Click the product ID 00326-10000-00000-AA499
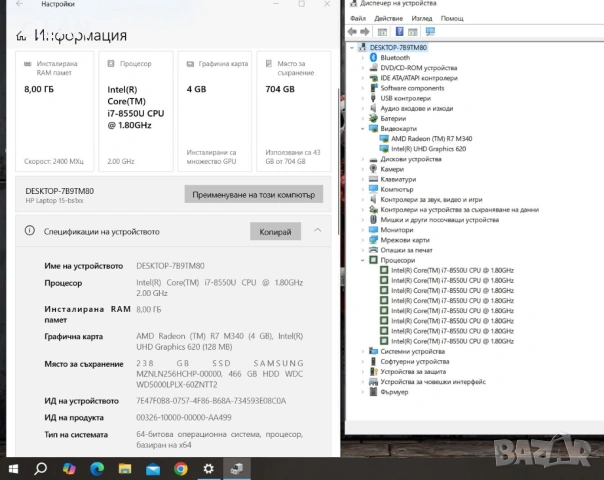 pyautogui.click(x=184, y=418)
